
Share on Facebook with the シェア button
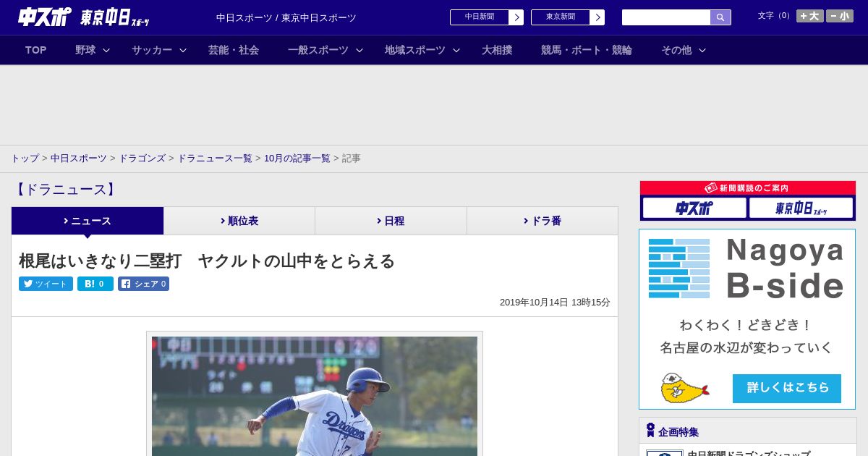click(143, 284)
